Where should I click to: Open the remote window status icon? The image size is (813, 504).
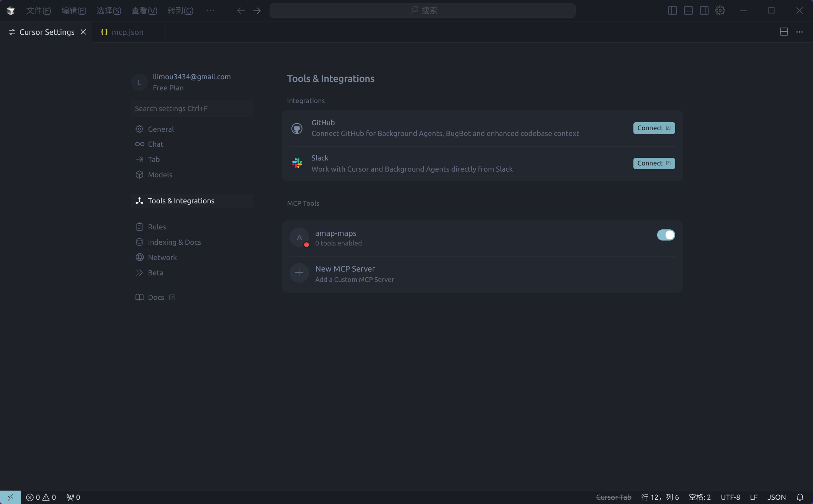10,497
